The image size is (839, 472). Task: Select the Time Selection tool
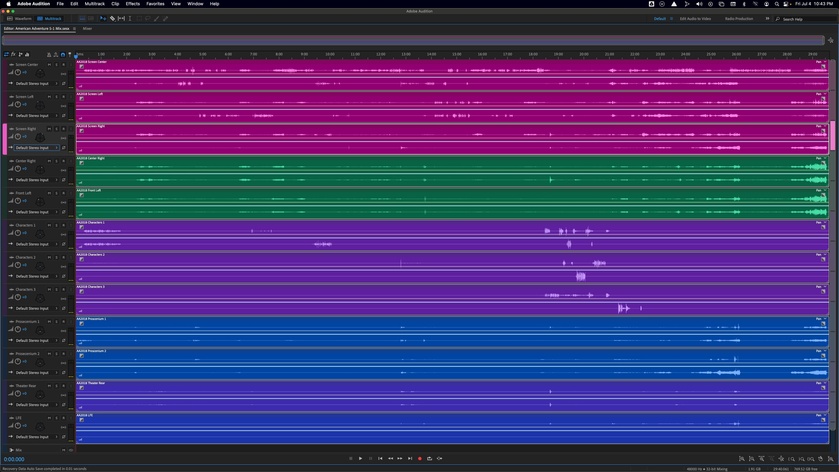tap(130, 19)
